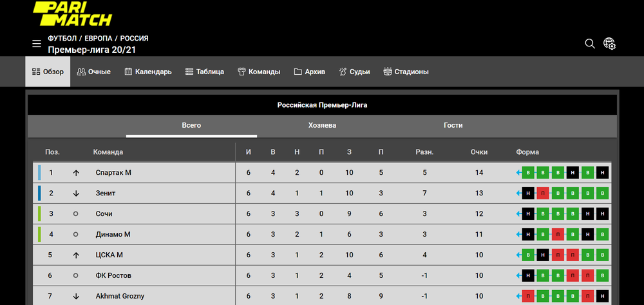The width and height of the screenshot is (644, 305).
Task: Click Спартак М's latest form result box
Action: (x=529, y=173)
